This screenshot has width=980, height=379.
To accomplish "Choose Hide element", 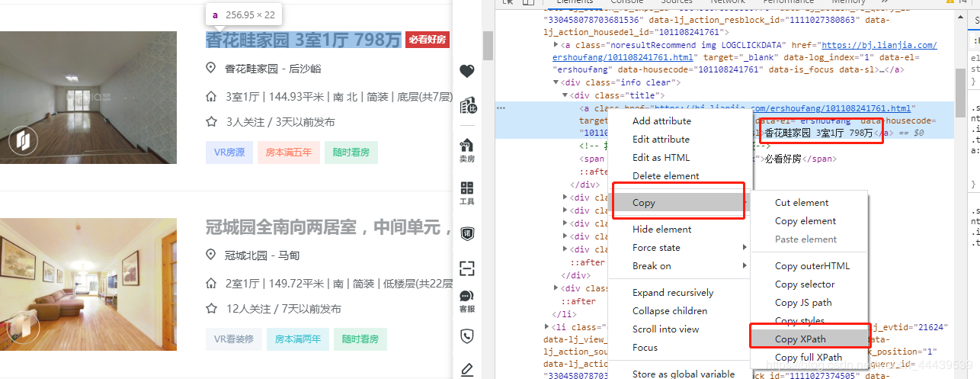I will point(661,229).
